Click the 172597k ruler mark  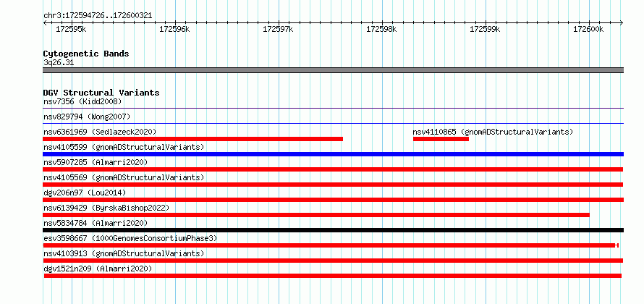(278, 29)
